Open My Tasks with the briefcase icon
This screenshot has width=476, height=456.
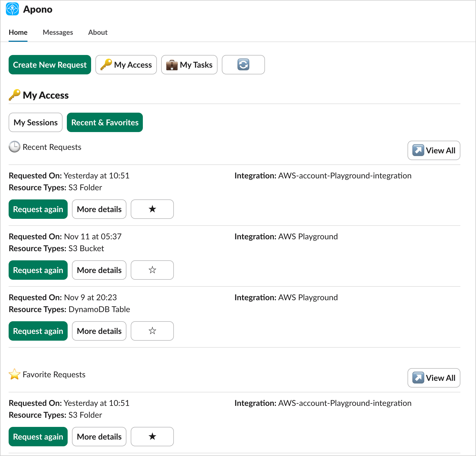(x=189, y=65)
